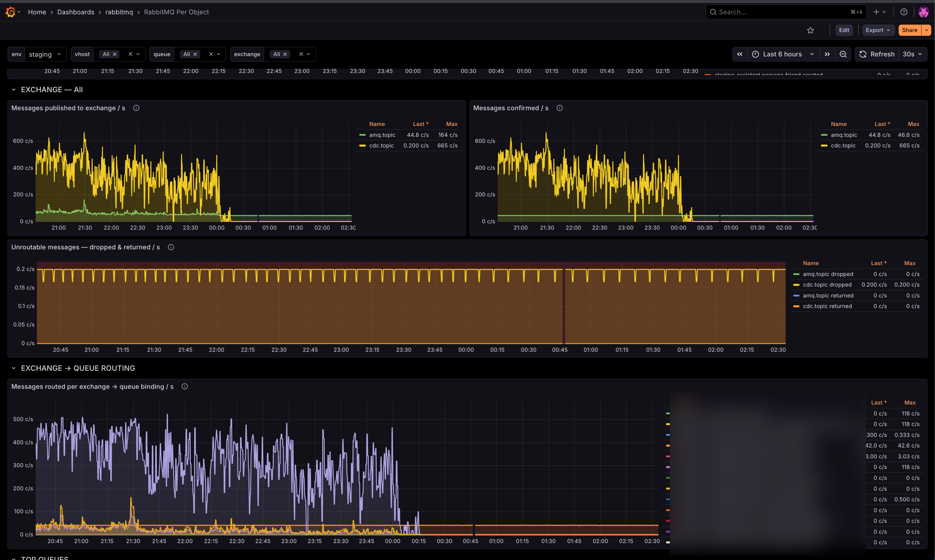Open Messages confirmed panel title
This screenshot has height=560, width=935.
[511, 108]
